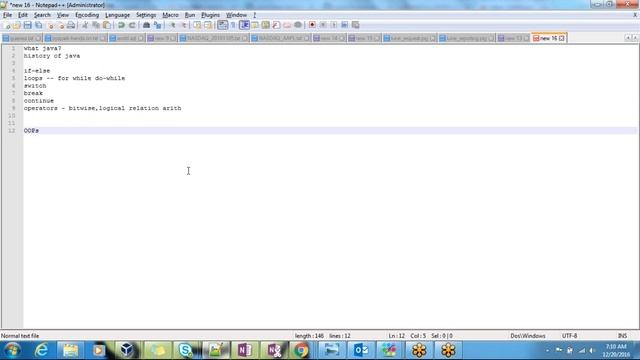Open the File menu
The image size is (640, 360).
(7, 15)
